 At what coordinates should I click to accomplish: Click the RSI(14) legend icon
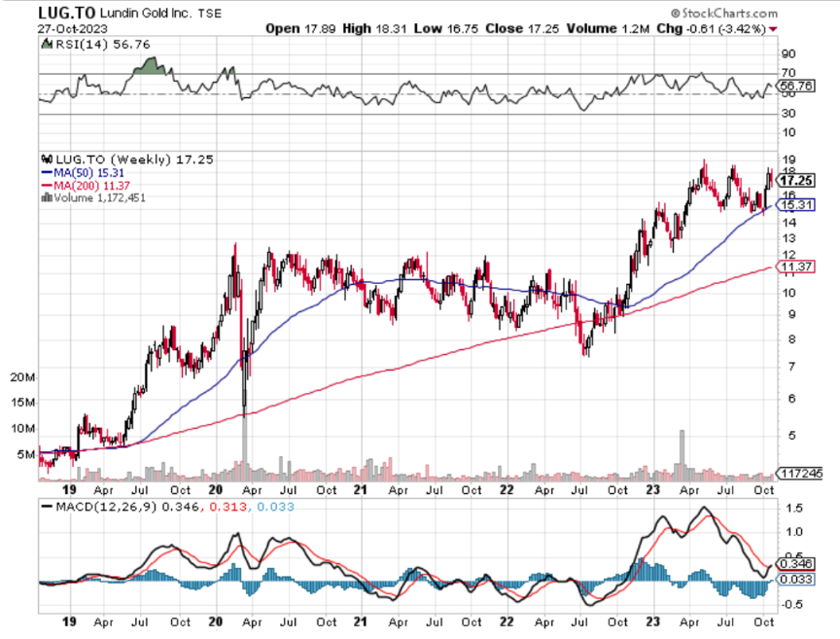pyautogui.click(x=48, y=44)
